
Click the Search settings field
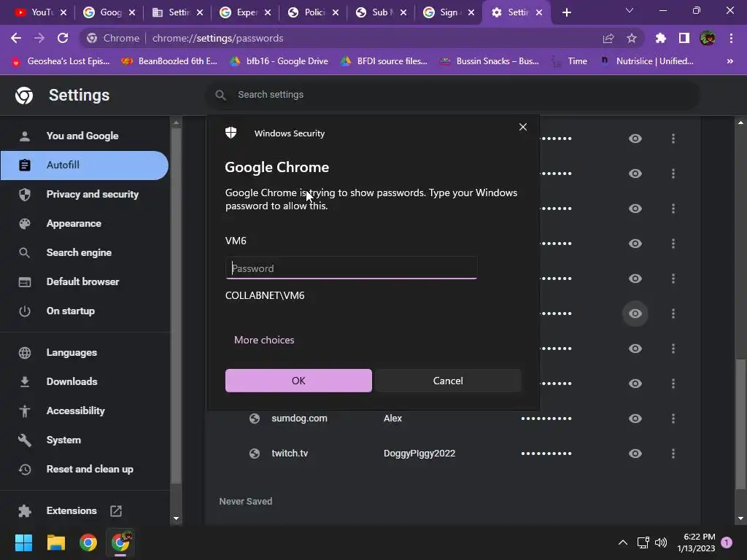point(452,95)
